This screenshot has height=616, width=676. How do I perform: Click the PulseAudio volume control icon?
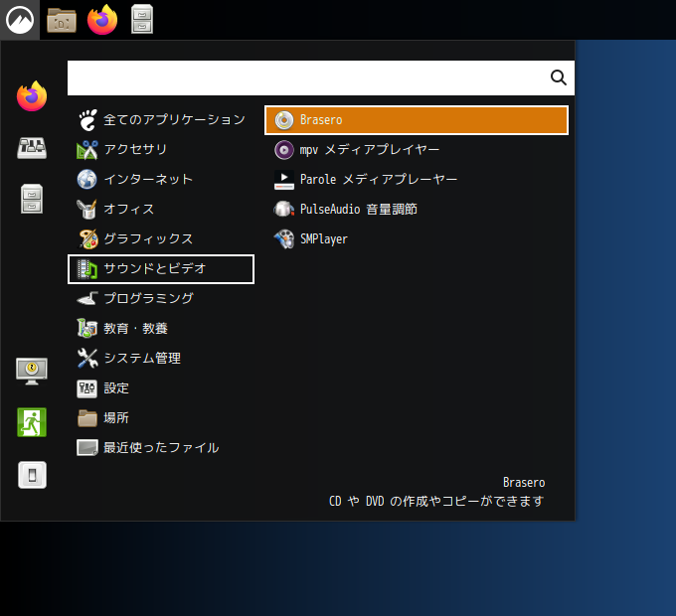click(284, 210)
